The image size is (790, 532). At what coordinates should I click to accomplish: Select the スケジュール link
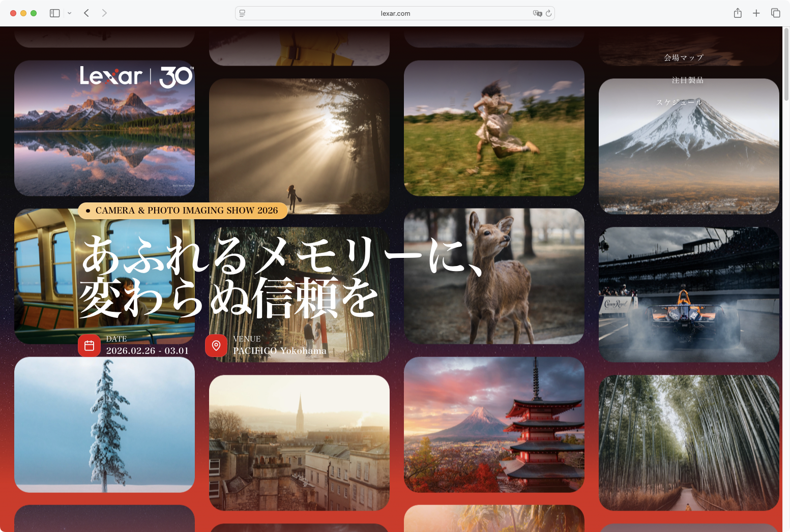pyautogui.click(x=680, y=102)
